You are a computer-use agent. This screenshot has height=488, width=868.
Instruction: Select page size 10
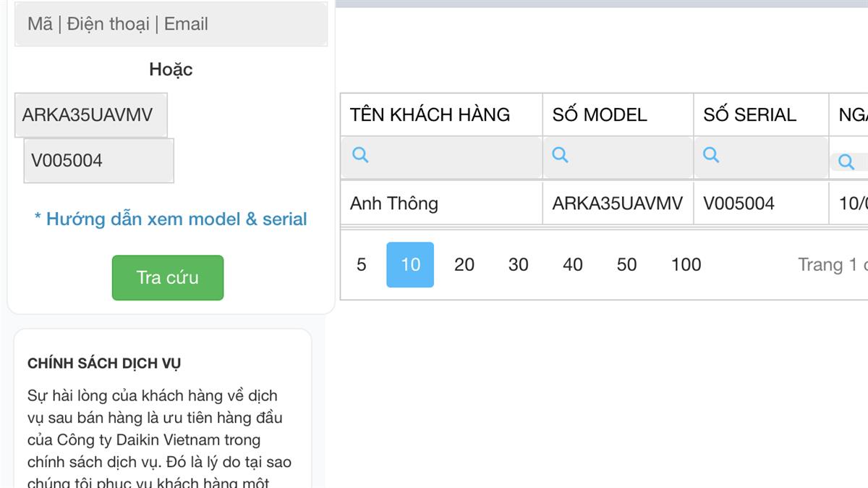pos(410,265)
